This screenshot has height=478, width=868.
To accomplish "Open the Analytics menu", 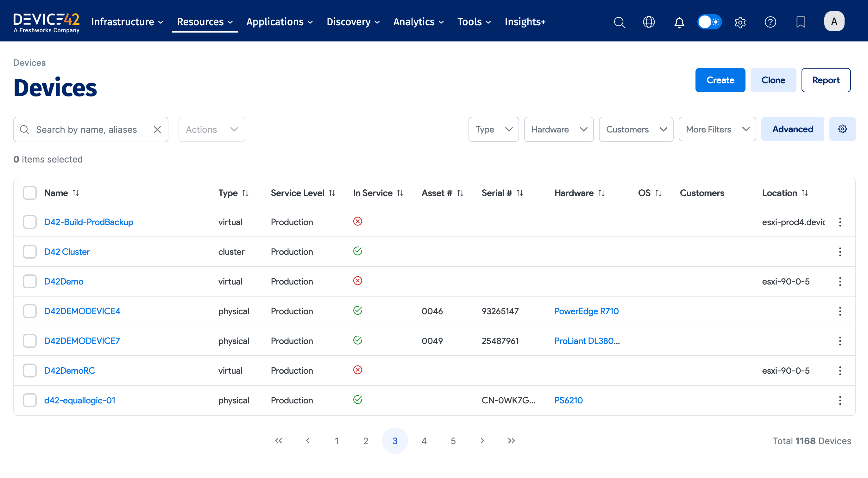I will (x=418, y=22).
